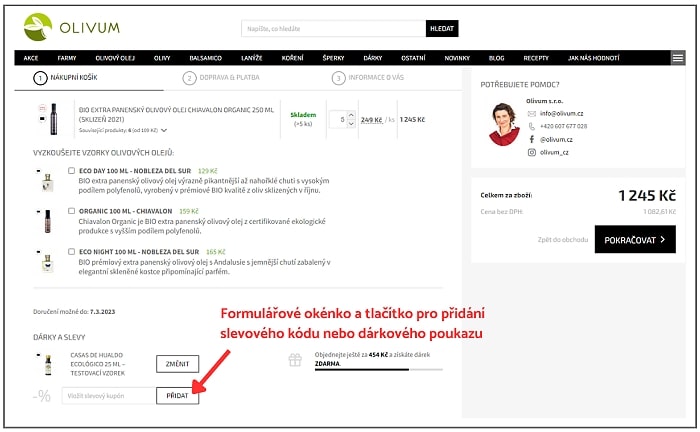Click the Pokračovat button
The width and height of the screenshot is (700, 432).
(x=635, y=240)
